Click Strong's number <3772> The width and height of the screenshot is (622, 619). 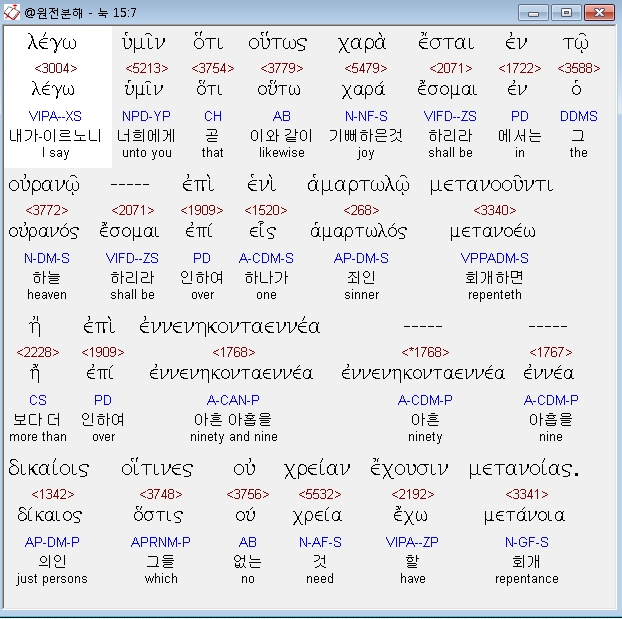[47, 210]
